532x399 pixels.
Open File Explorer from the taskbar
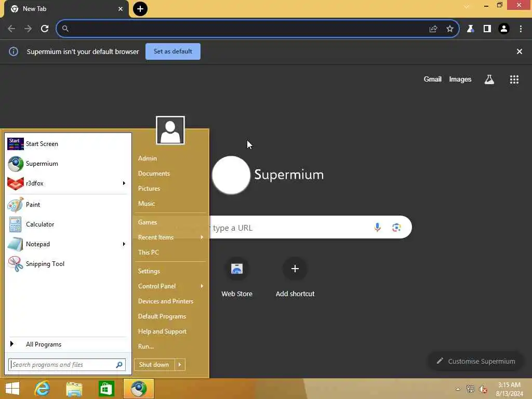[x=74, y=389]
